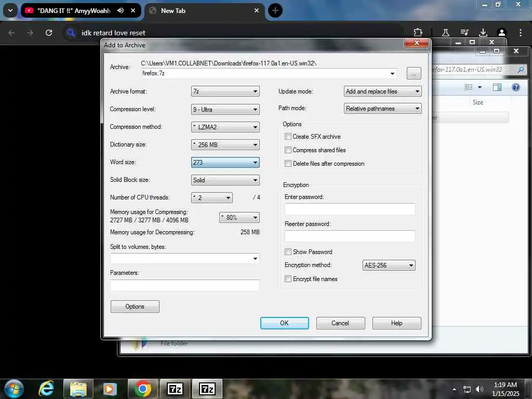Open the Archive format dropdown
The image size is (532, 399).
coord(225,91)
